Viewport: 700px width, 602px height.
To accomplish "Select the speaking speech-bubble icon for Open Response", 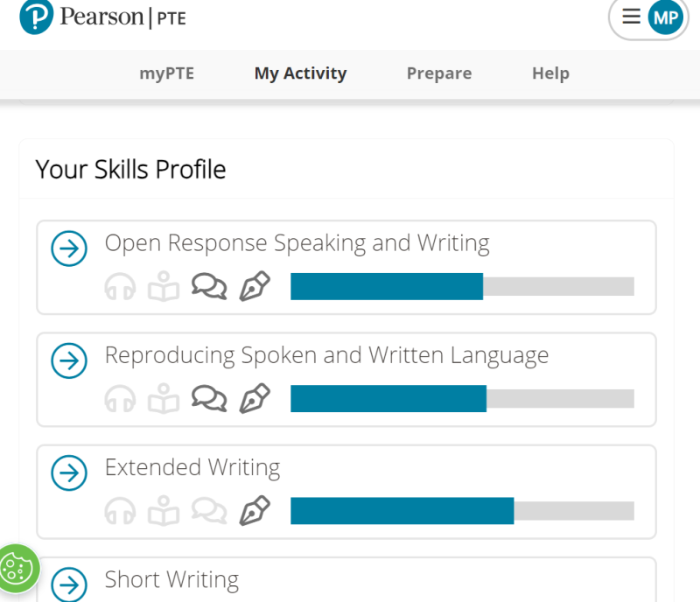I will [x=209, y=286].
